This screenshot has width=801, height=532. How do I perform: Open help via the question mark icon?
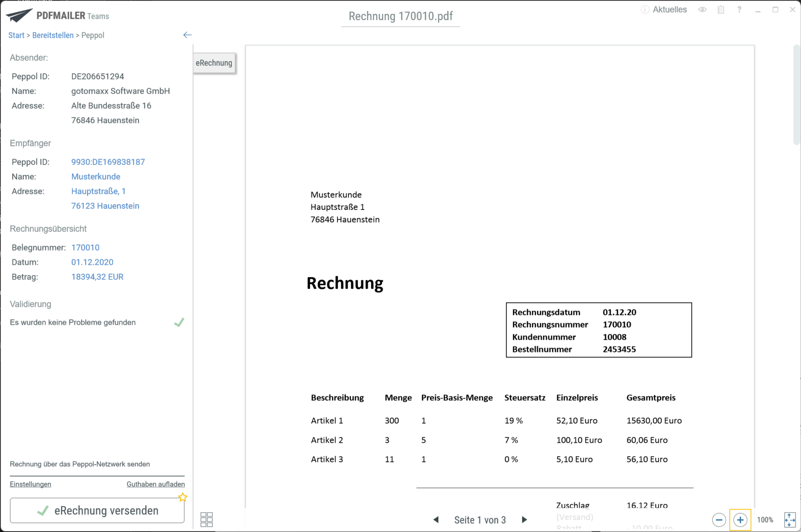[739, 9]
